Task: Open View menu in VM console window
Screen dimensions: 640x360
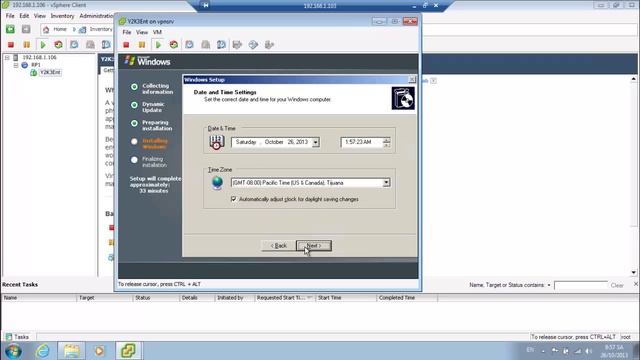Action: [x=142, y=32]
